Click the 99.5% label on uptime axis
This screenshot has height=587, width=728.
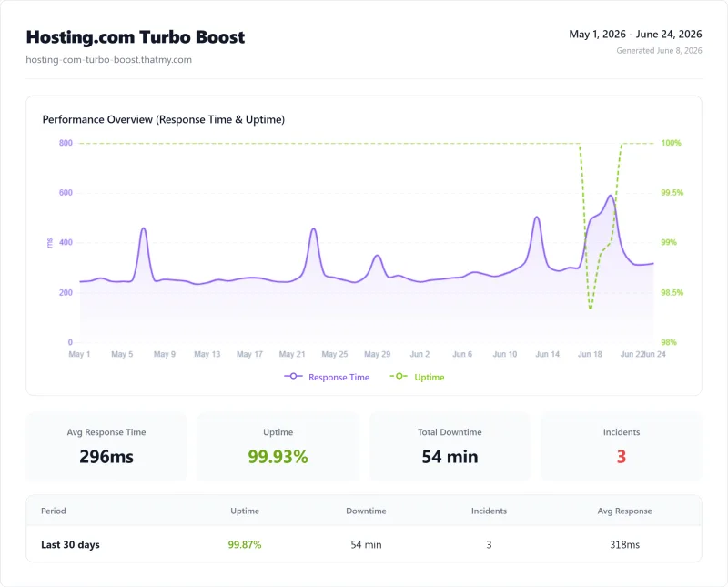click(x=672, y=192)
